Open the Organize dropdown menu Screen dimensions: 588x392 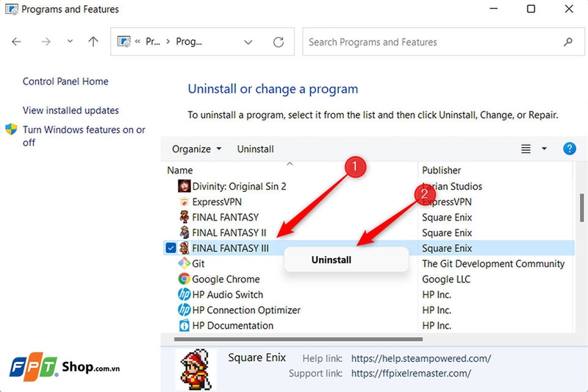tap(196, 149)
